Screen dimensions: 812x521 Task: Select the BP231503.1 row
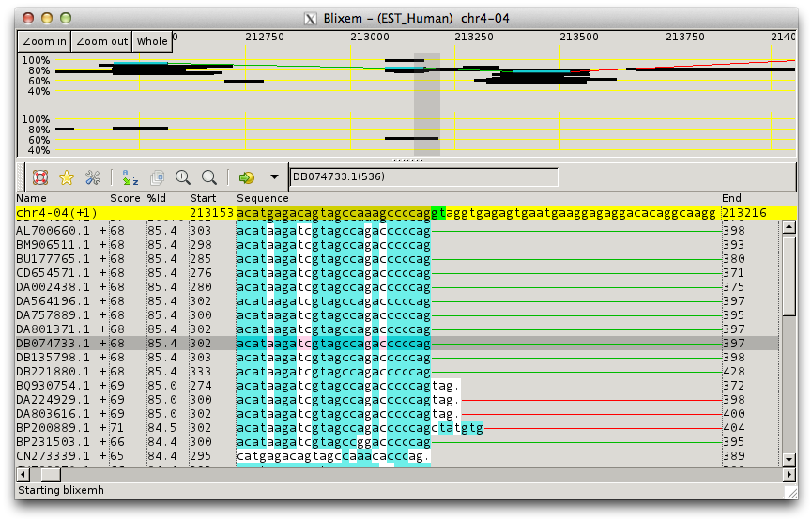click(x=397, y=442)
